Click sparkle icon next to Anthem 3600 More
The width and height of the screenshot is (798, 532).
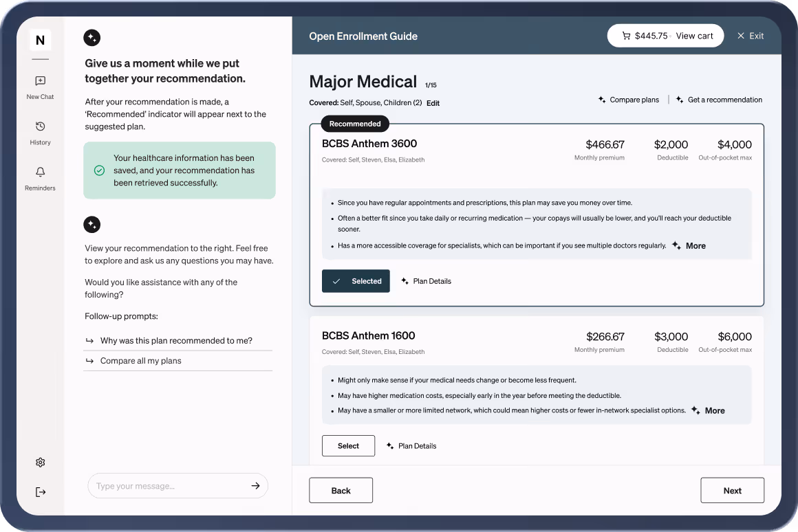pos(676,245)
